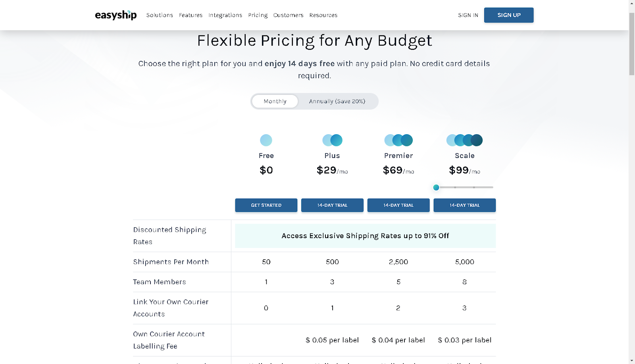Open the Solutions menu

coord(160,15)
